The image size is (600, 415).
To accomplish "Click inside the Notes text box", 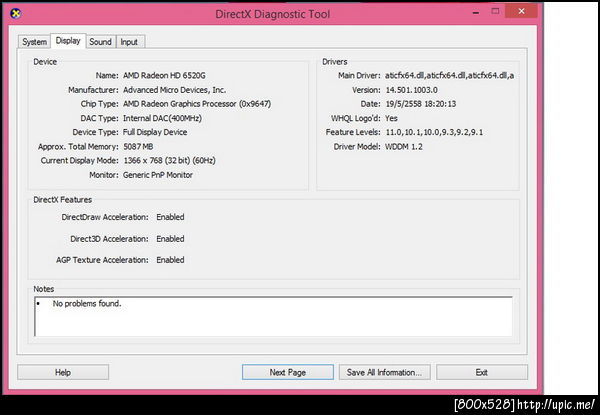I will 273,317.
